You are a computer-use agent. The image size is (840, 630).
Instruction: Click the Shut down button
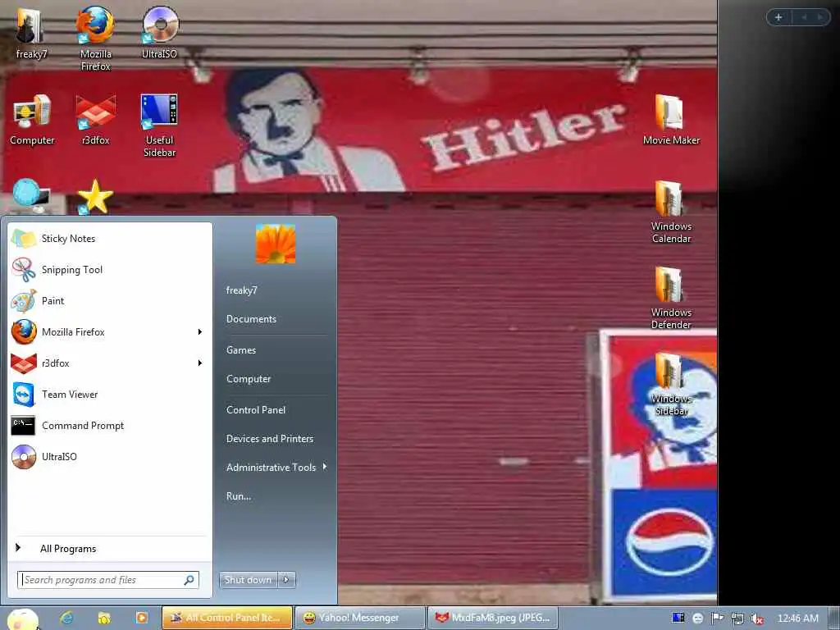click(248, 580)
